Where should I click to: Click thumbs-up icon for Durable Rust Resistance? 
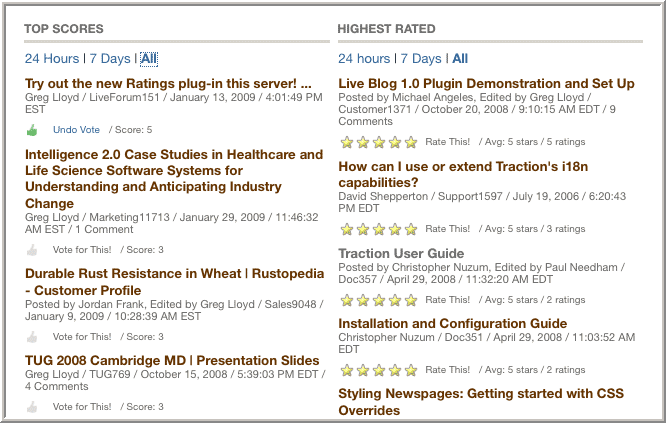[x=32, y=337]
